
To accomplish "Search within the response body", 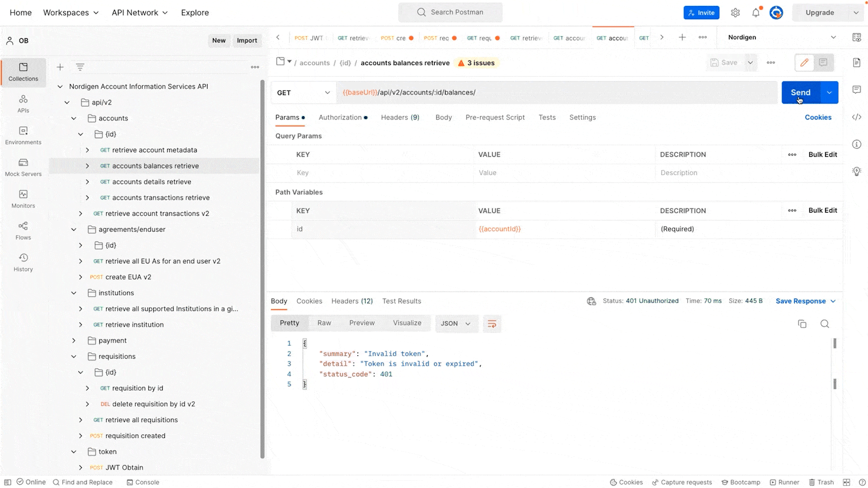I will click(825, 324).
